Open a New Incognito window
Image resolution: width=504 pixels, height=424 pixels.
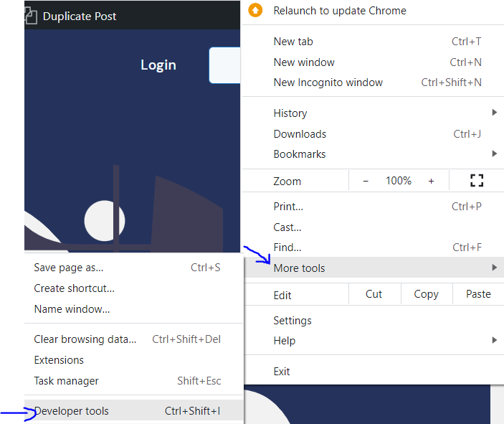[x=373, y=83]
